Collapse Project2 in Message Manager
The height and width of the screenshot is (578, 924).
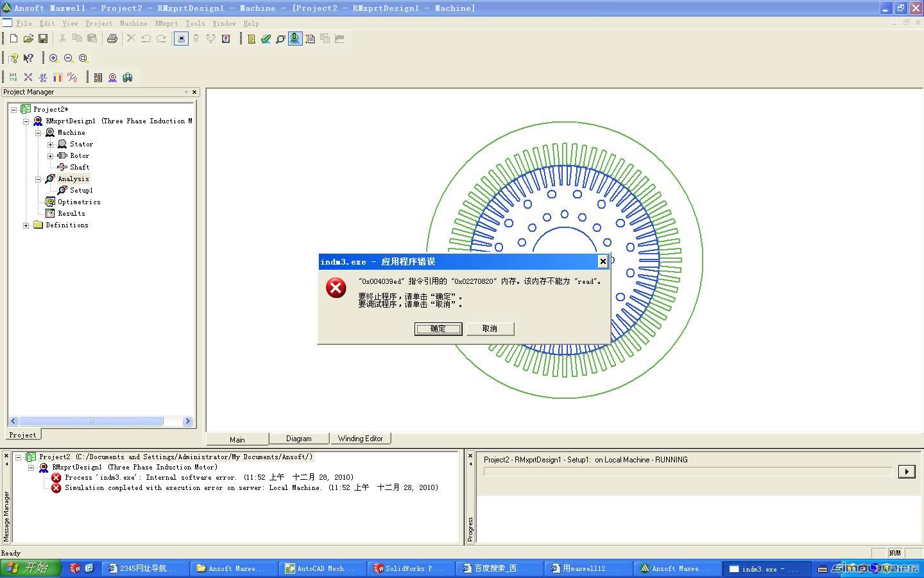click(18, 457)
